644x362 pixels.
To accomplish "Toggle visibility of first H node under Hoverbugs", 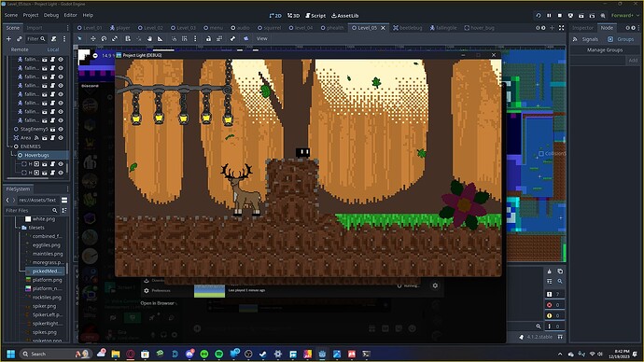I will (x=61, y=164).
